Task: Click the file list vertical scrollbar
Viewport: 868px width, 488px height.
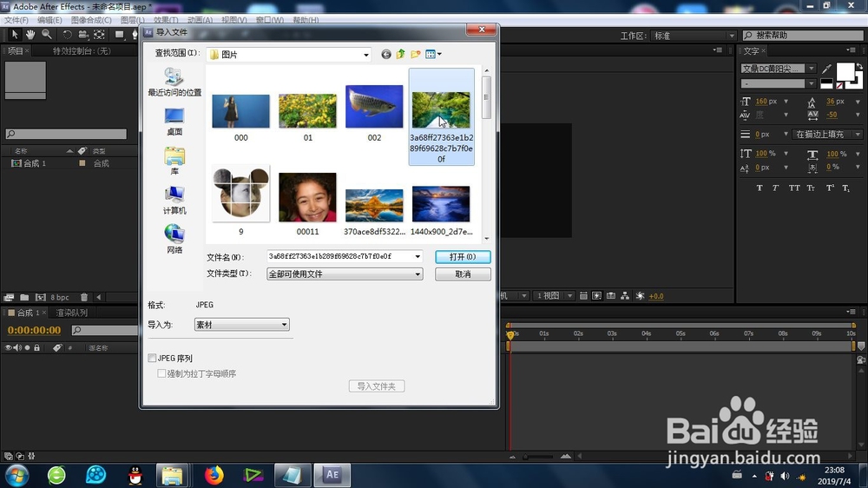Action: pyautogui.click(x=487, y=155)
